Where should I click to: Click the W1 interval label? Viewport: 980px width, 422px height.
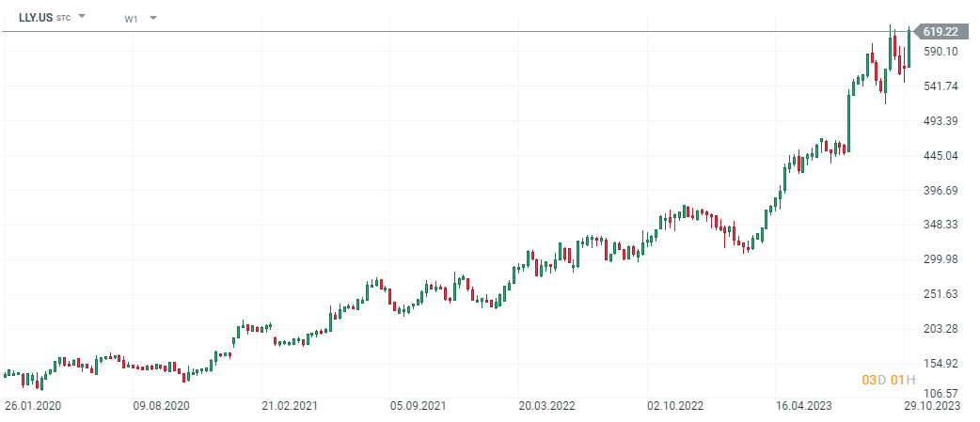pyautogui.click(x=131, y=18)
